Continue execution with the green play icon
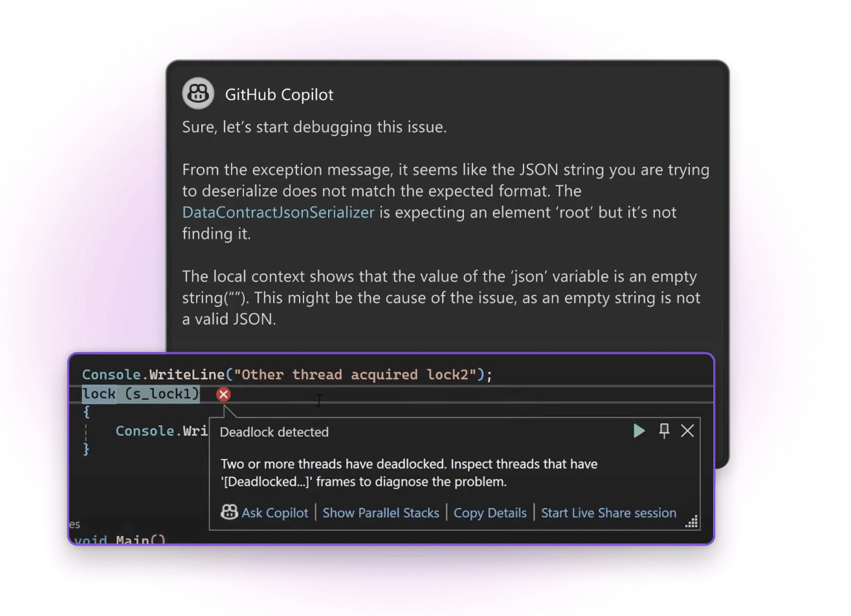 click(639, 431)
